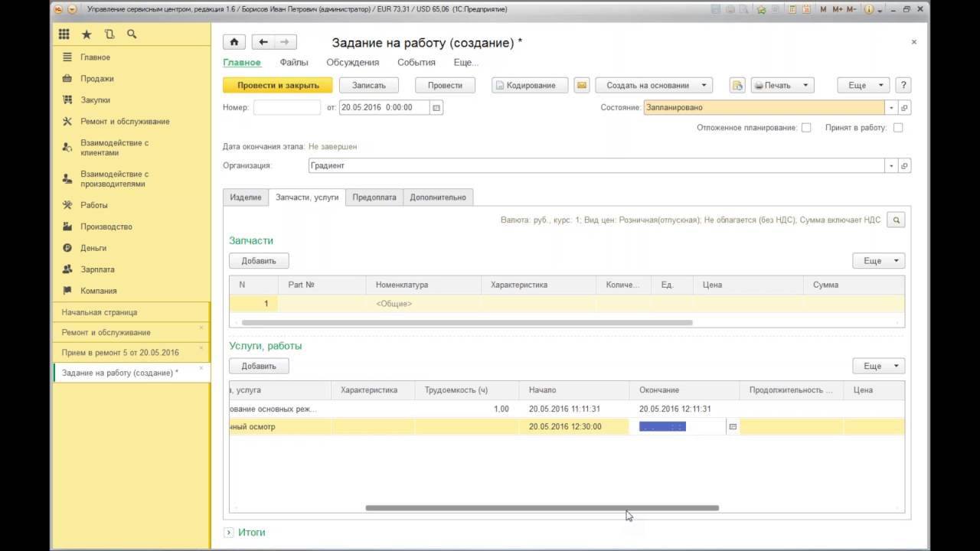The height and width of the screenshot is (551, 980).
Task: Open the favorites star icon
Action: 87,34
